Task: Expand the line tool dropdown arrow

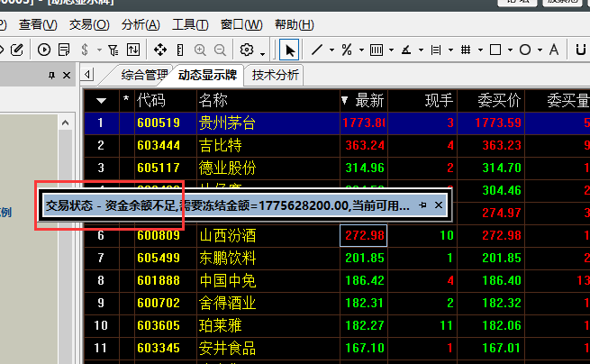Action: (331, 50)
